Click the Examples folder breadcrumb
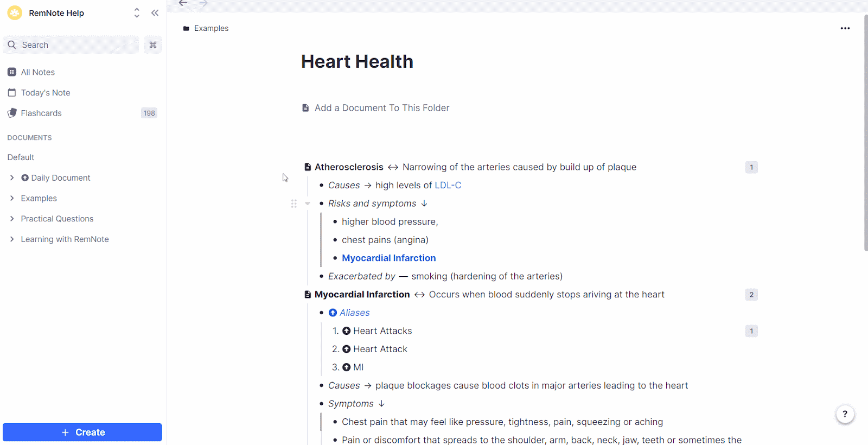This screenshot has width=868, height=445. 211,28
